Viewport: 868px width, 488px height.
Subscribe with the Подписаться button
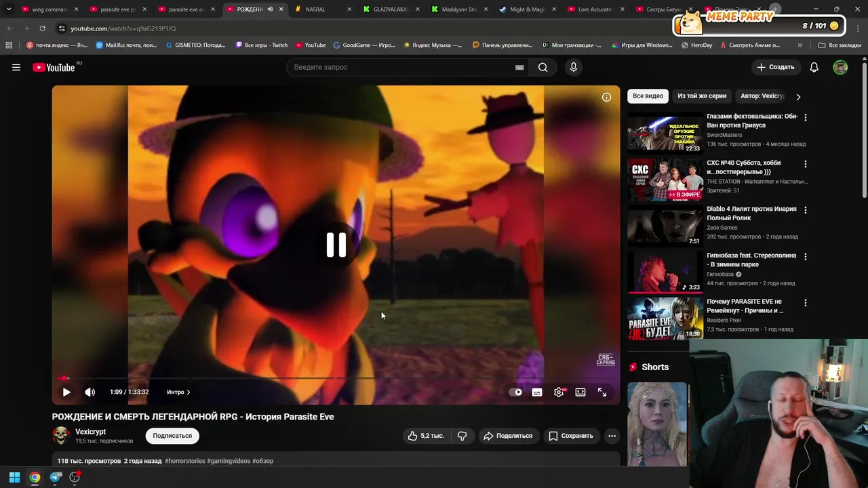172,436
